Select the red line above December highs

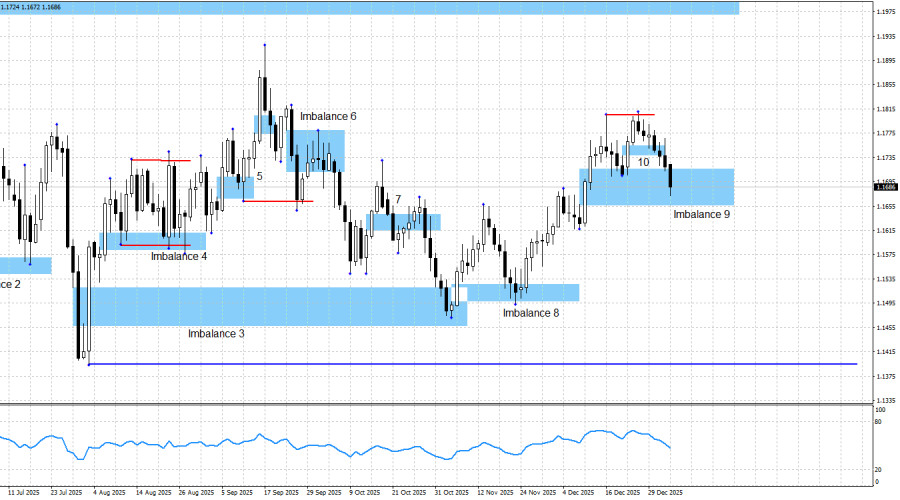click(x=630, y=114)
